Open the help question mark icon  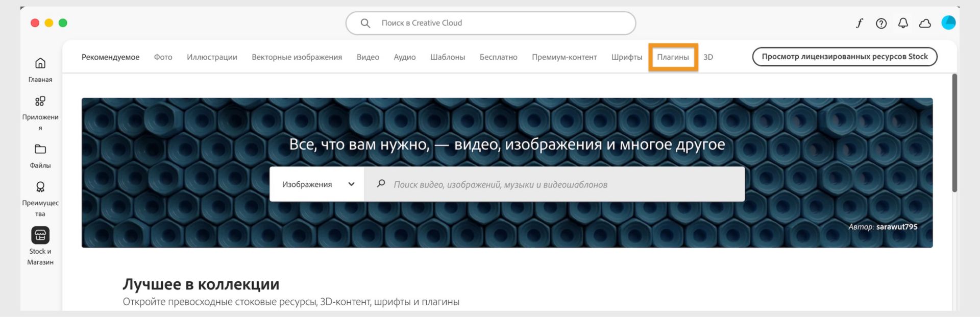click(x=881, y=23)
